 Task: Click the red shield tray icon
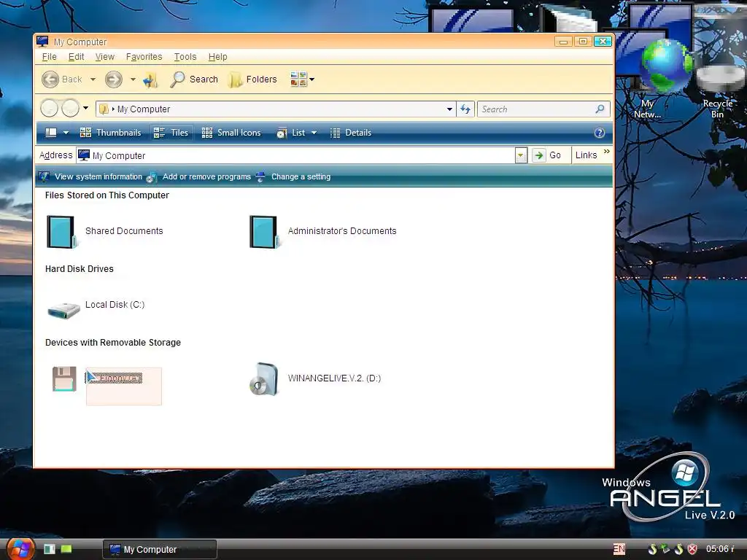pos(692,549)
